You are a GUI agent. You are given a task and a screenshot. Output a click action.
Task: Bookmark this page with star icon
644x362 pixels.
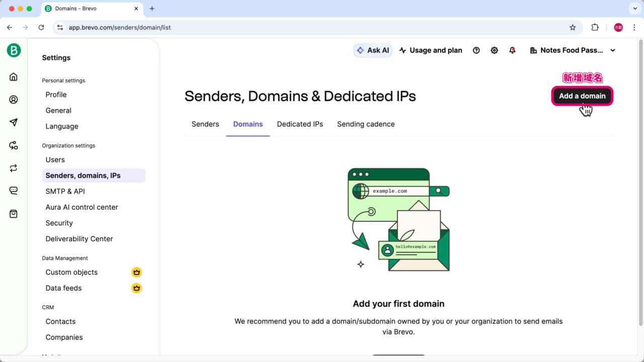[x=573, y=28]
